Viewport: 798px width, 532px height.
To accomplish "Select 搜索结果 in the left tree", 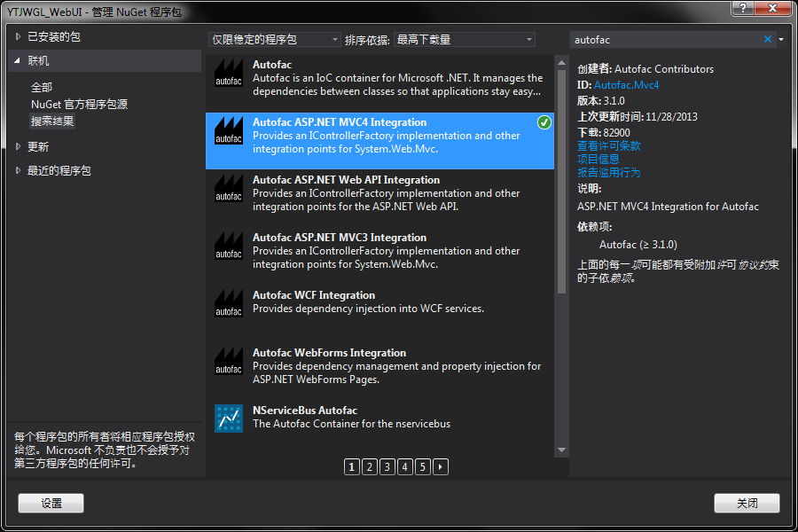I will pos(52,121).
